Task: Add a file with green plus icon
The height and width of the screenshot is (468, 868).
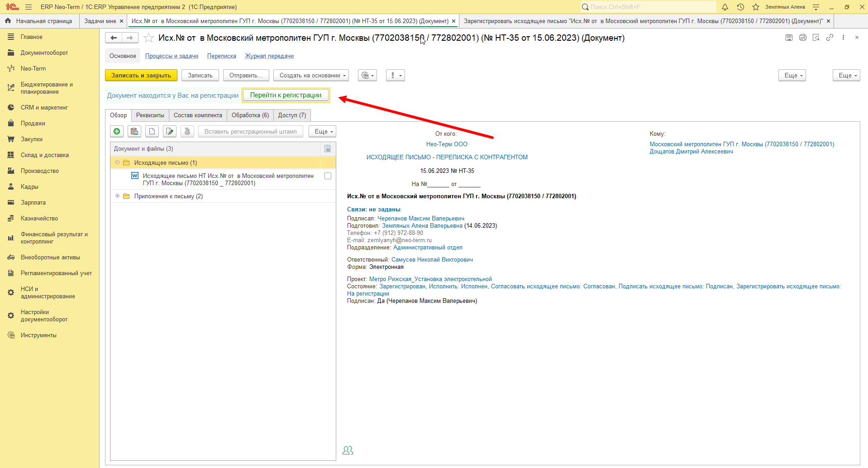Action: click(x=117, y=131)
